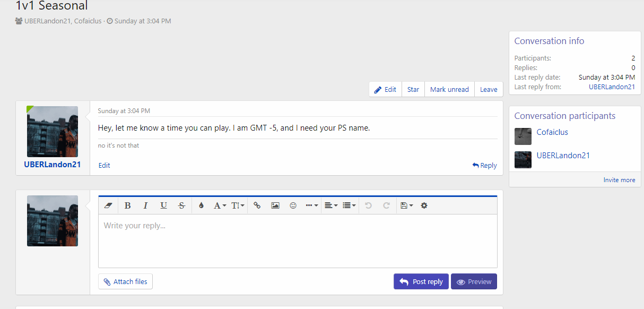
Task: Expand the text alignment dropdown
Action: pyautogui.click(x=331, y=205)
